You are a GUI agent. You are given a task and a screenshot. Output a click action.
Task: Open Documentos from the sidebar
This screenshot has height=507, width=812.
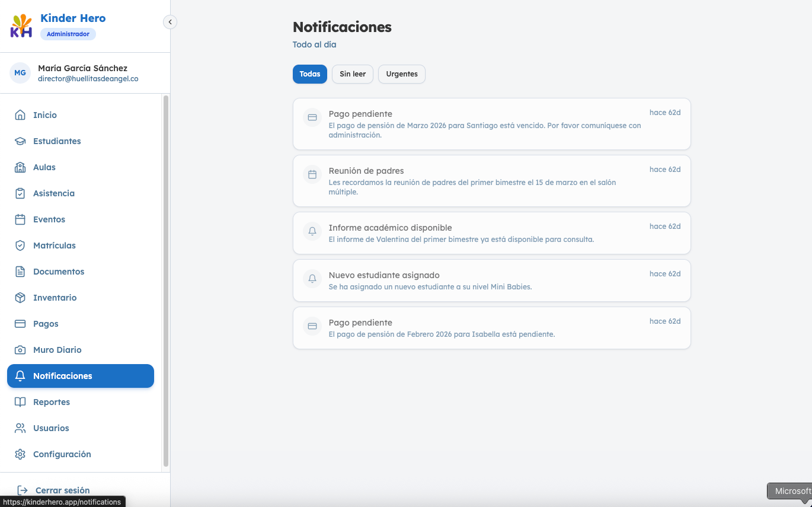click(81, 272)
